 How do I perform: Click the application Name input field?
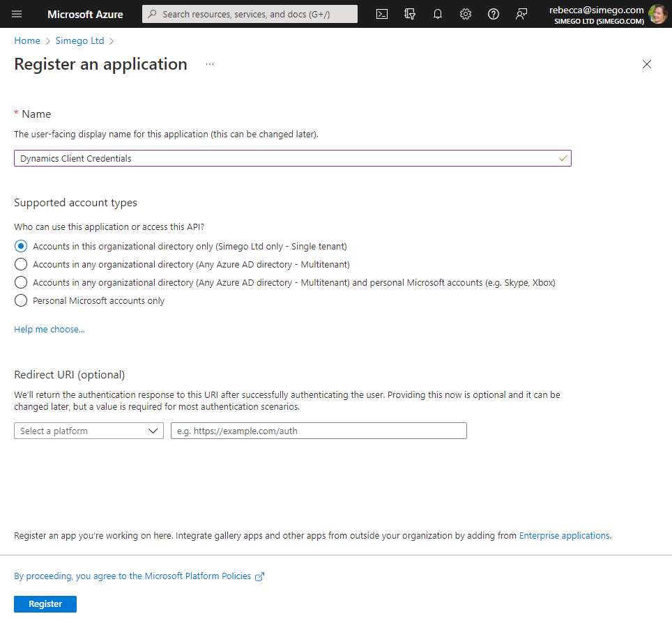click(293, 158)
